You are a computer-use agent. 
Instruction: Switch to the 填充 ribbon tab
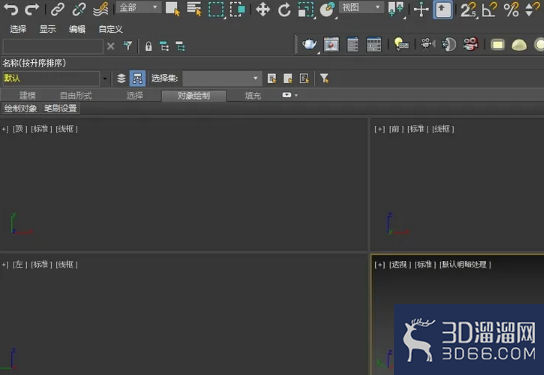coord(253,96)
